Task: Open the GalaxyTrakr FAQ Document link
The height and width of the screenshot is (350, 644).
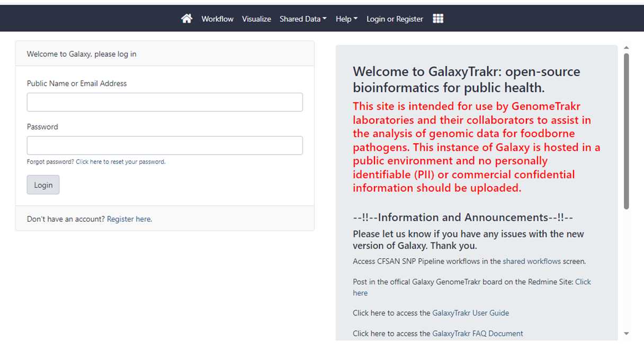Action: 477,334
